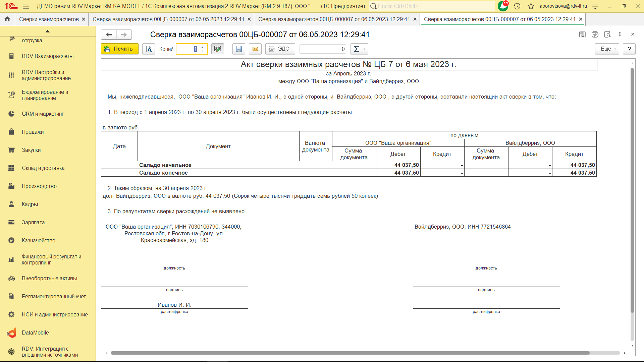
Task: Toggle the edit mode button
Action: click(218, 49)
